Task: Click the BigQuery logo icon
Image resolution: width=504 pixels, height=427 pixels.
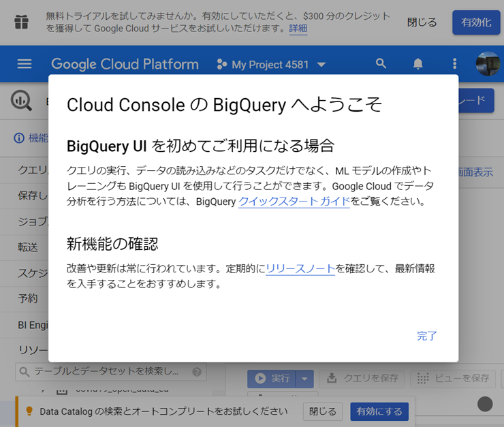Action: pyautogui.click(x=21, y=101)
